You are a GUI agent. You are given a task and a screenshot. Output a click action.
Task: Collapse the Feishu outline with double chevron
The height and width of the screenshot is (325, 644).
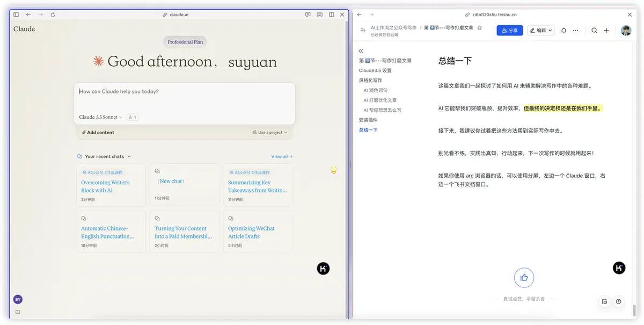pyautogui.click(x=361, y=51)
